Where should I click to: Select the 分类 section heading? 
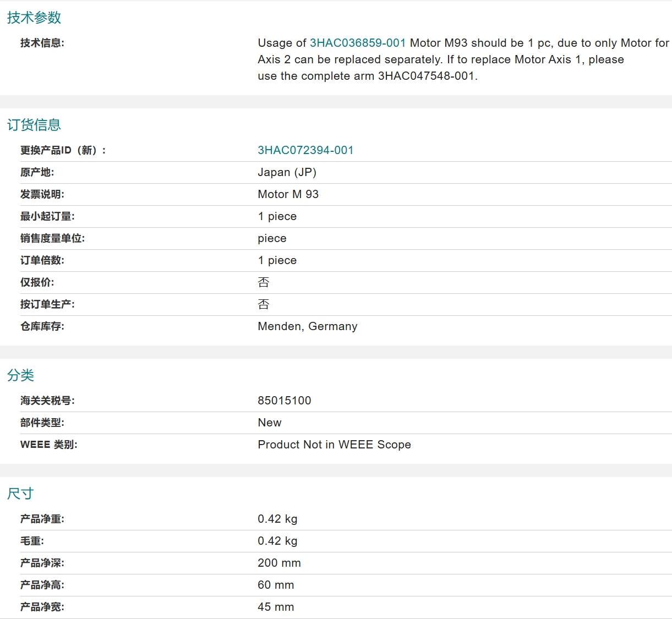(20, 375)
